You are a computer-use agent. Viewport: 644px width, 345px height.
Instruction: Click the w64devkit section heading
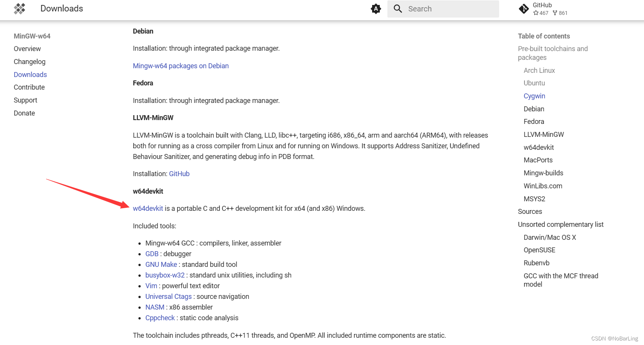coord(148,191)
